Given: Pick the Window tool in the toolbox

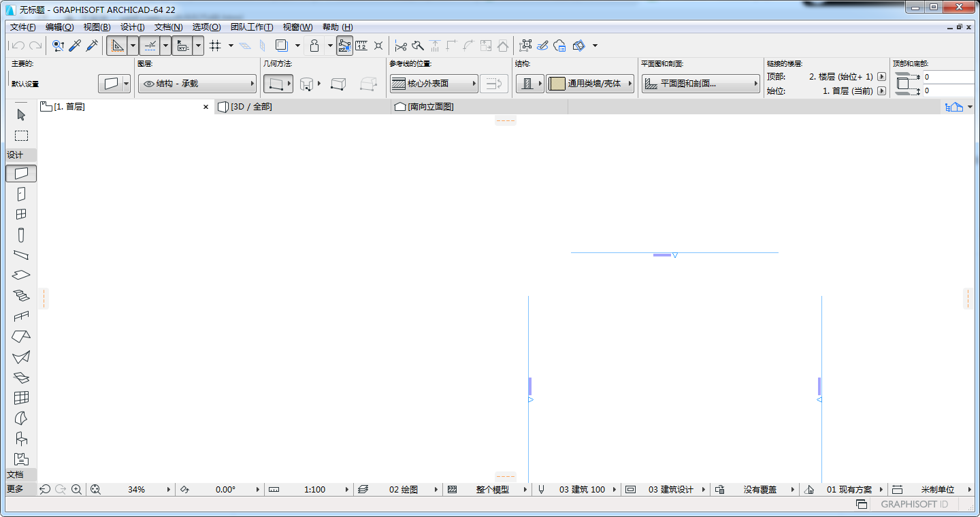Looking at the screenshot, I should (21, 214).
